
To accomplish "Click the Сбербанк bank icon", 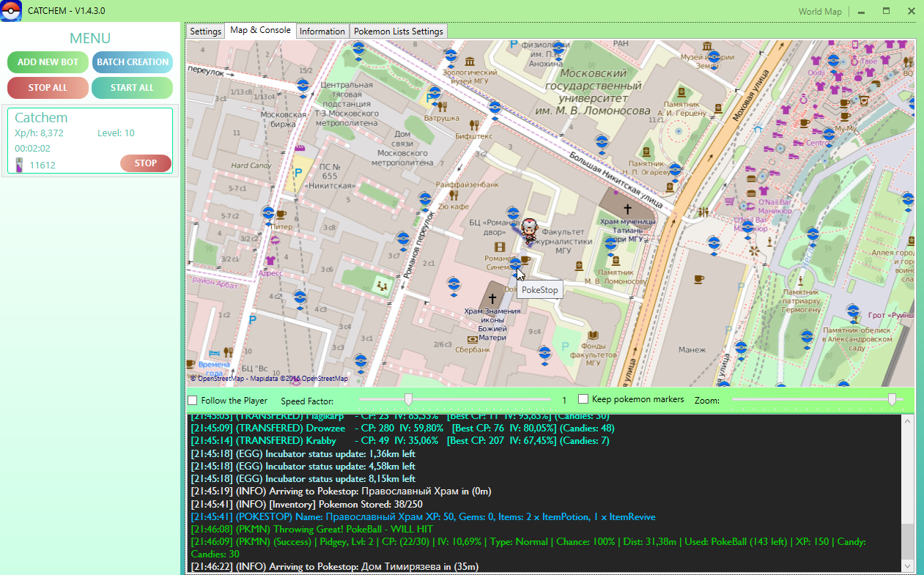I will point(473,338).
